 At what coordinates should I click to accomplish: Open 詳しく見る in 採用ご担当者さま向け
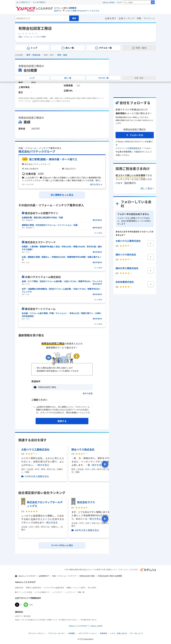click(147, 188)
